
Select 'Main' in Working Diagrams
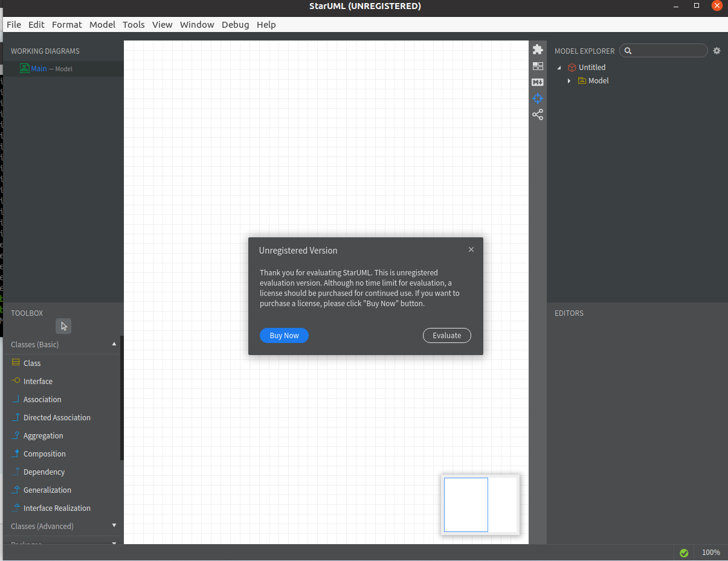pyautogui.click(x=39, y=68)
